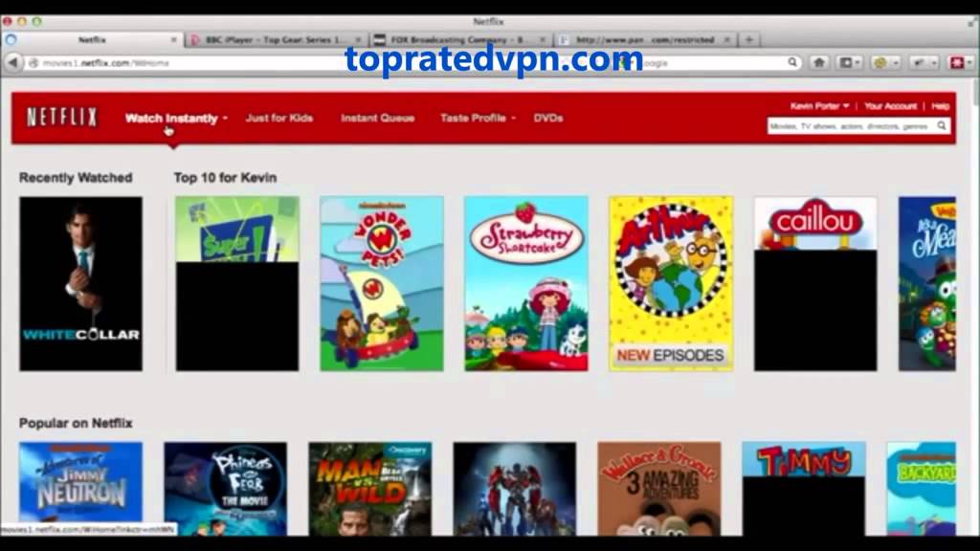Open the Jimmy Neutron thumbnail
Screen dimensions: 980x551
pos(80,489)
